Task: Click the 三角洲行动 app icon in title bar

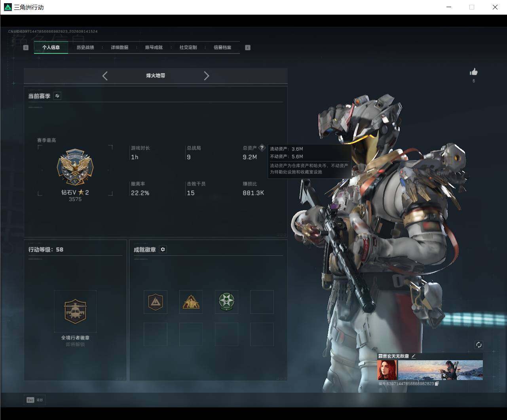Action: click(8, 7)
